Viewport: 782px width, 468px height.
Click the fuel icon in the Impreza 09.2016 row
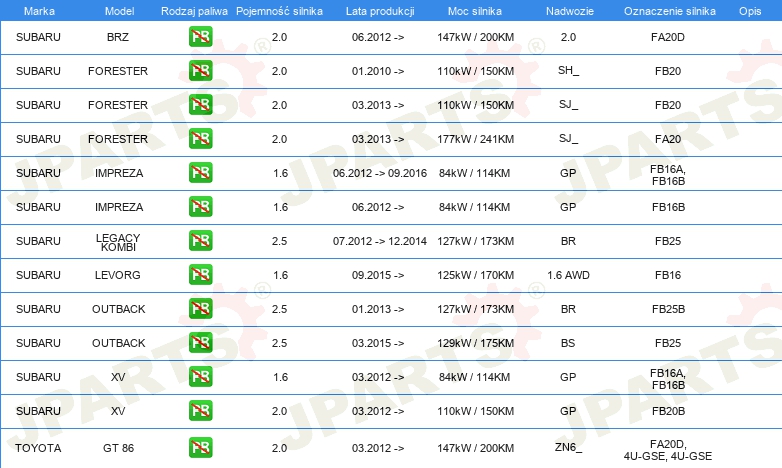[x=200, y=172]
